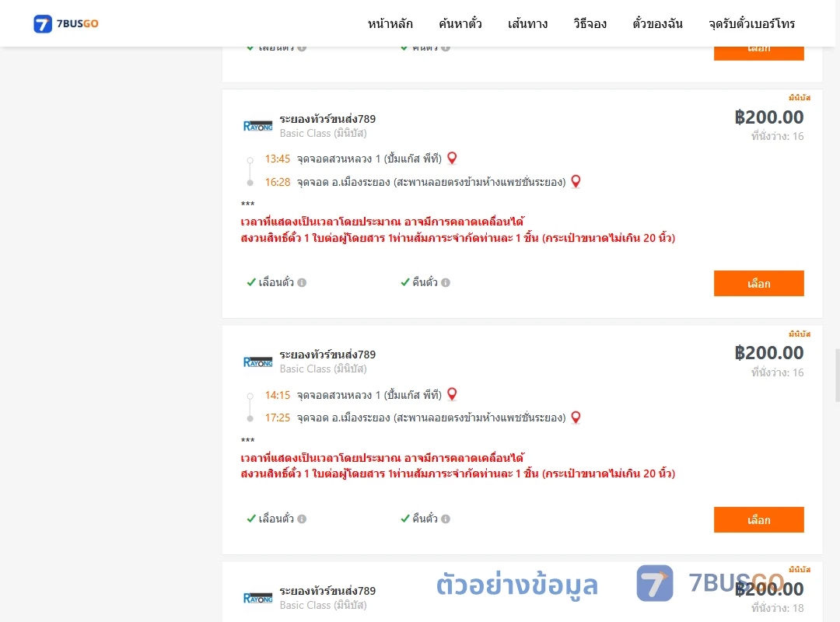Click Rayong operator logo in 14:15 card
The image size is (840, 622).
[x=258, y=362]
